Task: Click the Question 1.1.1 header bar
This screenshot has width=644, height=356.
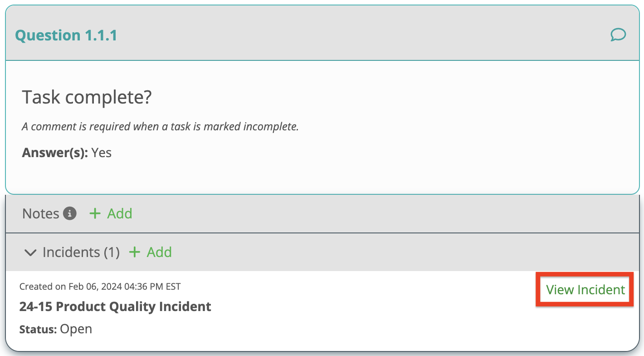Action: click(x=322, y=33)
